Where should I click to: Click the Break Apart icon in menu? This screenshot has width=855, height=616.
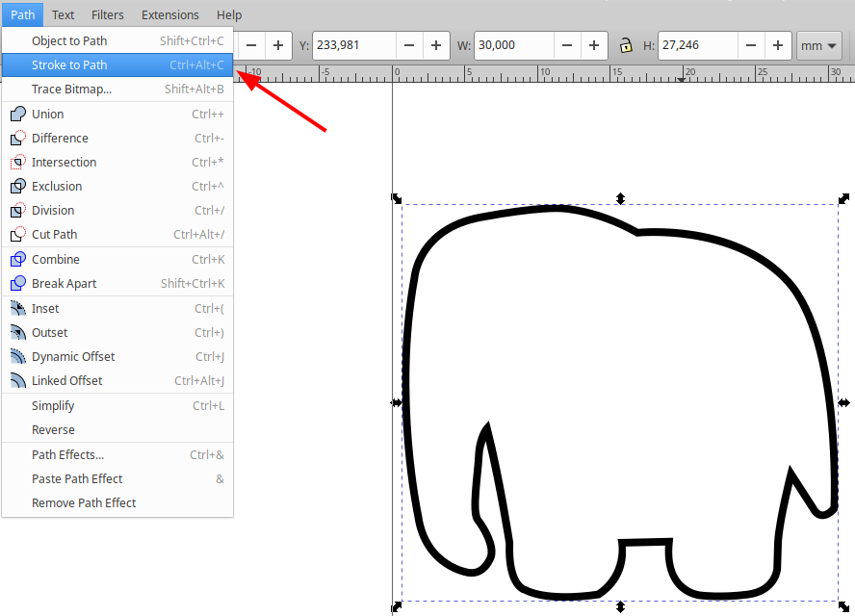pos(18,283)
